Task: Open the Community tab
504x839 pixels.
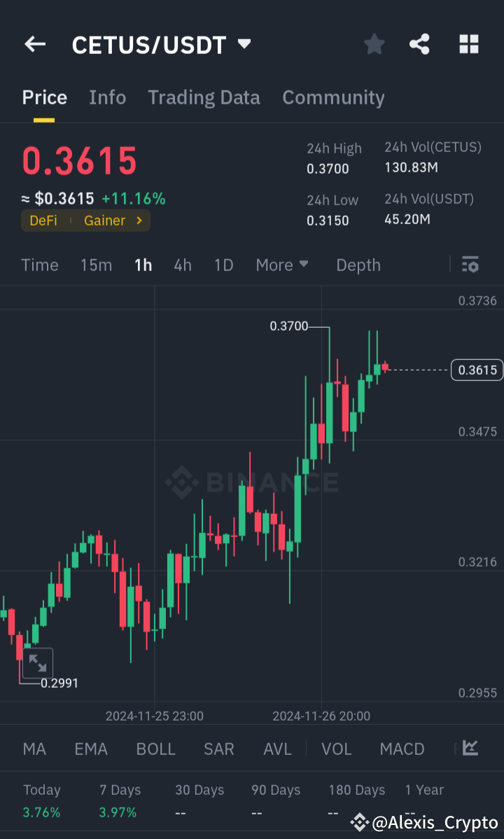Action: pos(333,97)
